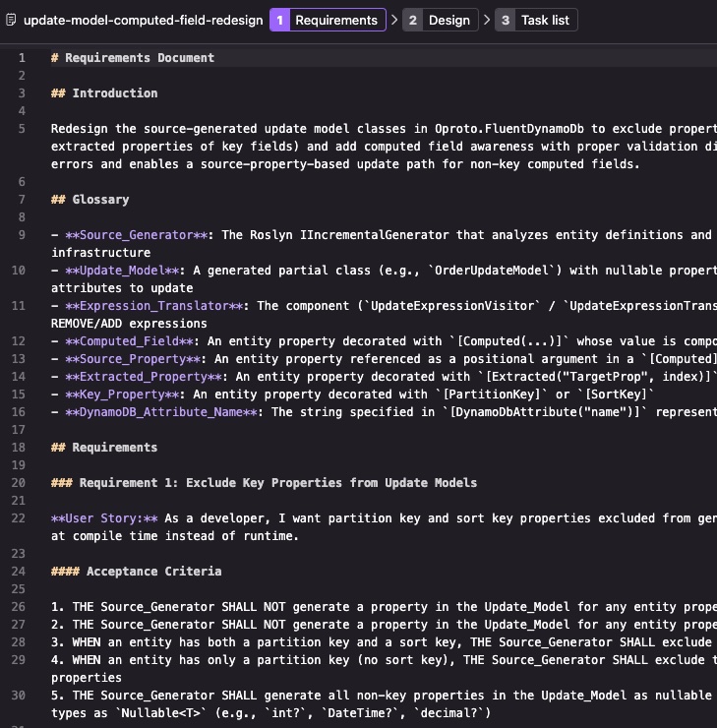
Task: Click the '## Introduction' heading
Action: [x=104, y=93]
